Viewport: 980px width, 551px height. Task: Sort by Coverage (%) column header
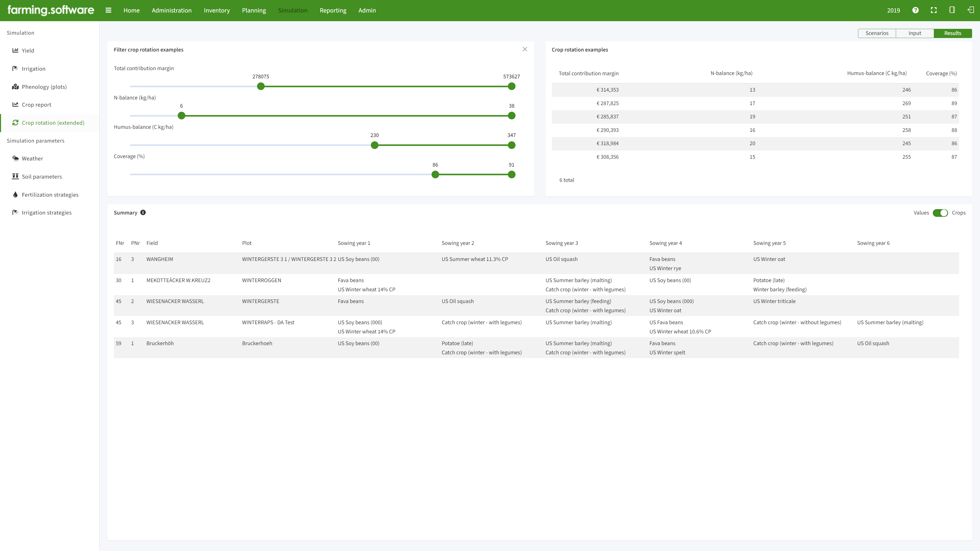pos(941,73)
